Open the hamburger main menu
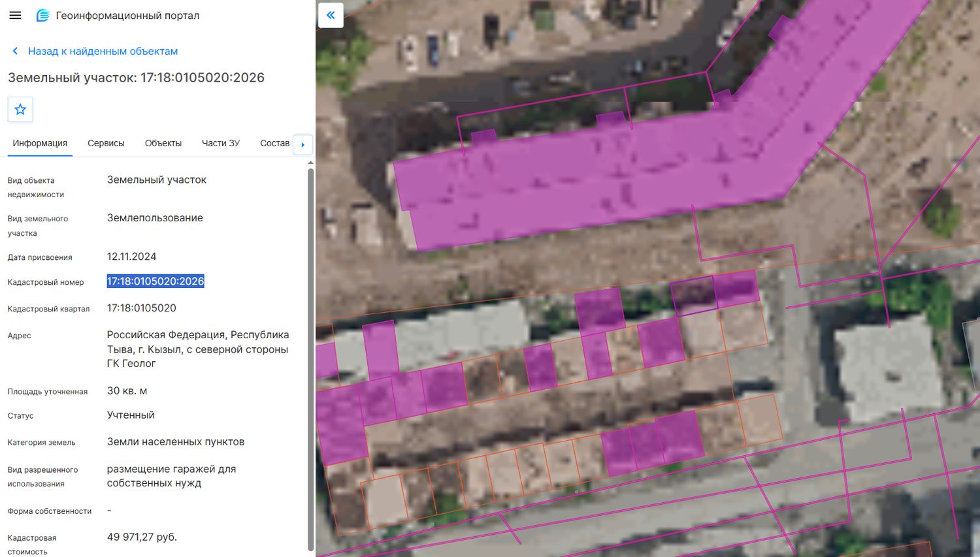This screenshot has height=557, width=980. pos(15,15)
